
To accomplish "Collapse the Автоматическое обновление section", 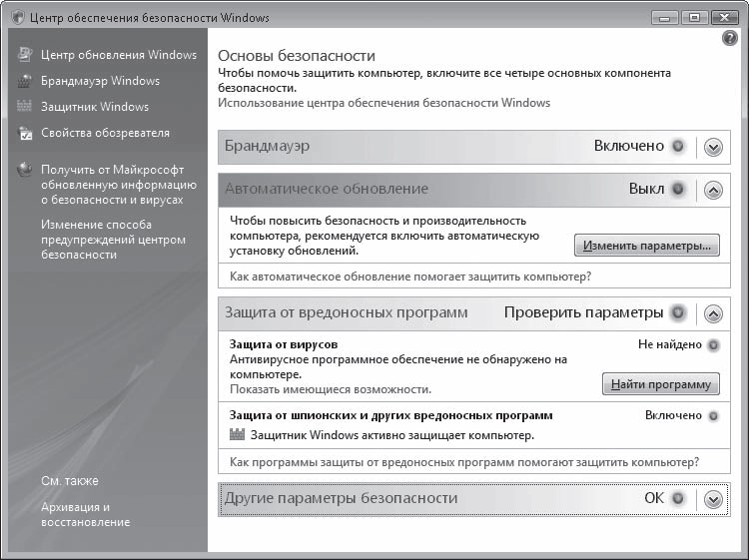I will pyautogui.click(x=712, y=190).
